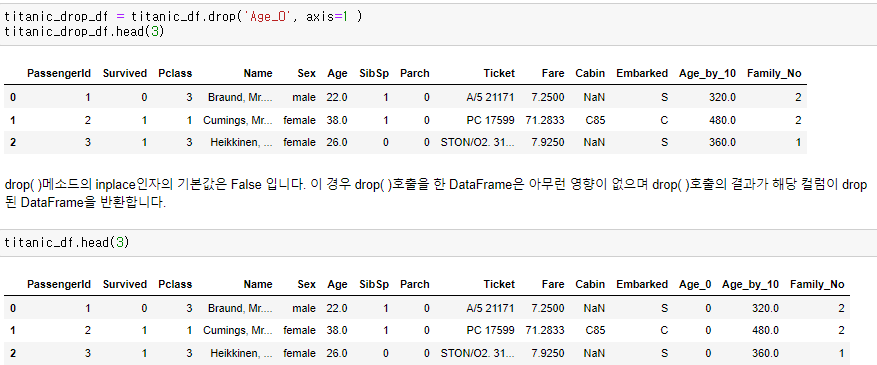Click Ticket header in titanic_drop_df output table
Screen dimensions: 877x365
[x=499, y=73]
